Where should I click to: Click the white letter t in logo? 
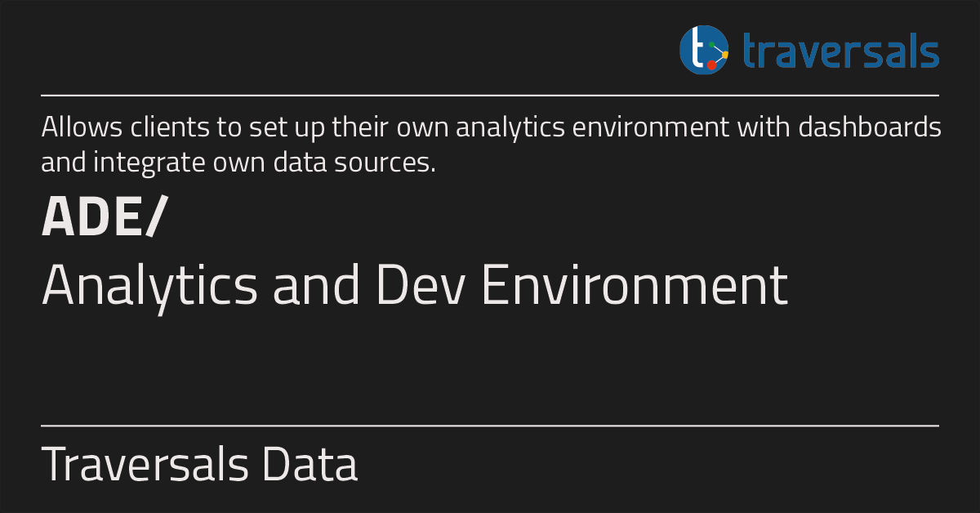coord(697,47)
